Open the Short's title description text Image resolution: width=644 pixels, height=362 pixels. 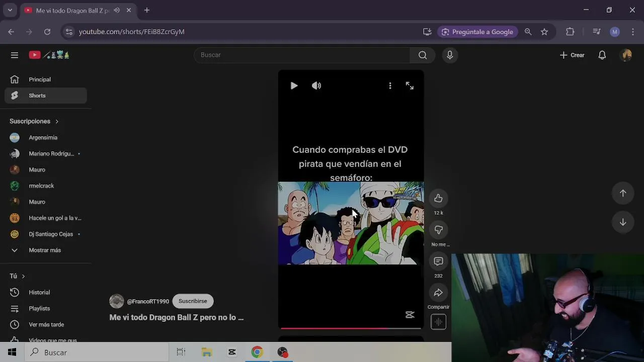click(177, 318)
